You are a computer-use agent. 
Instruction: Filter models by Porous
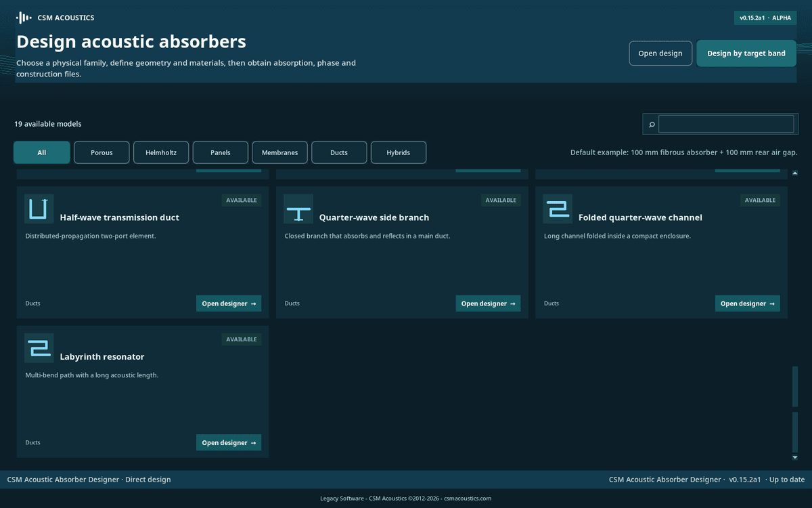pos(101,152)
